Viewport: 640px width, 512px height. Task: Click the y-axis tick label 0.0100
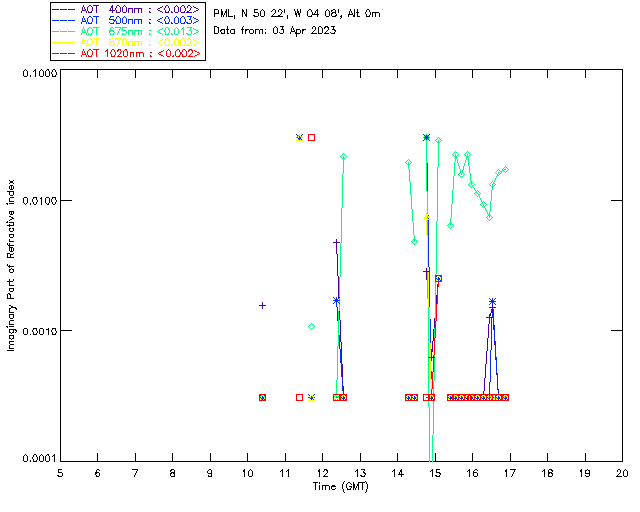tap(40, 201)
